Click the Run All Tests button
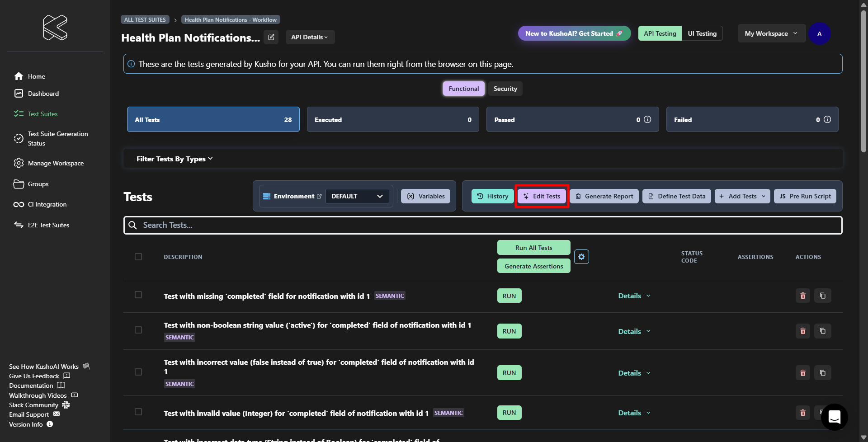The image size is (868, 442). (533, 248)
